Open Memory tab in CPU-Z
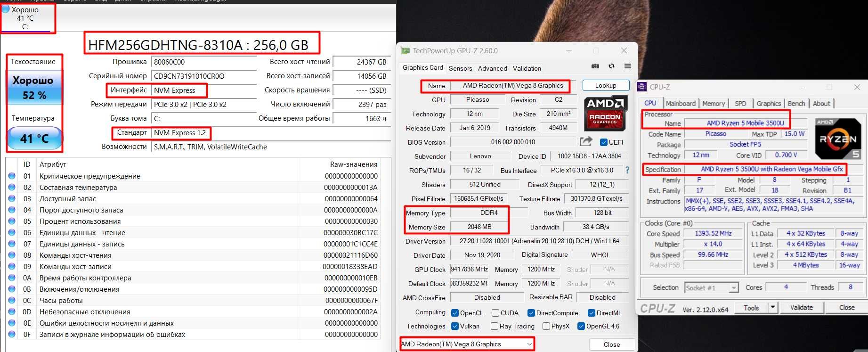868x352 pixels. click(714, 103)
